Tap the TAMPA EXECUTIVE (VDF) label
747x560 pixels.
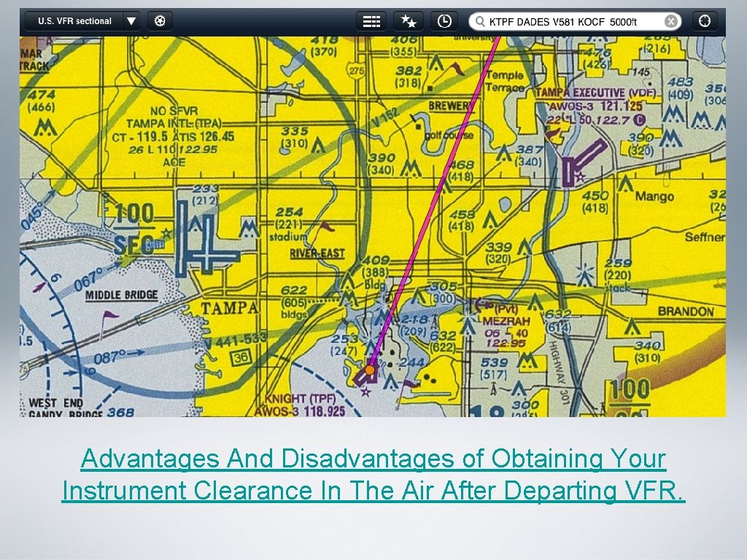595,93
